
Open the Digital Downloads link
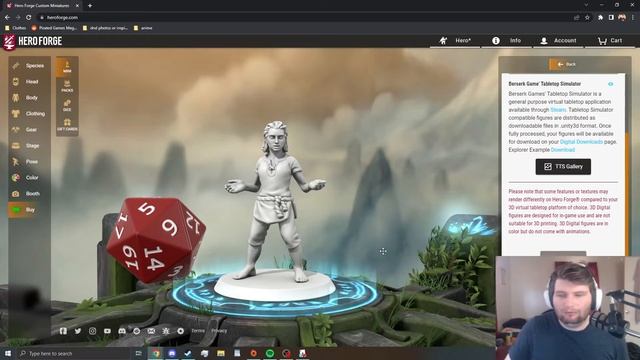click(581, 142)
